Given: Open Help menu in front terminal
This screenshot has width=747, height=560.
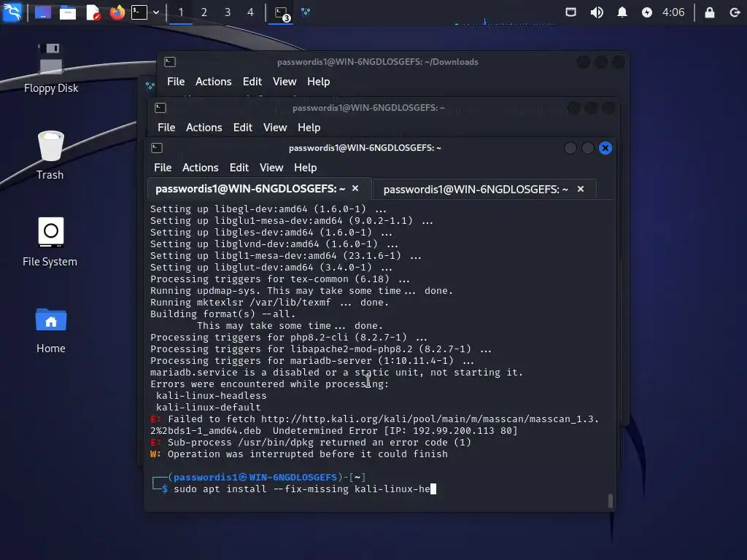Looking at the screenshot, I should 305,168.
